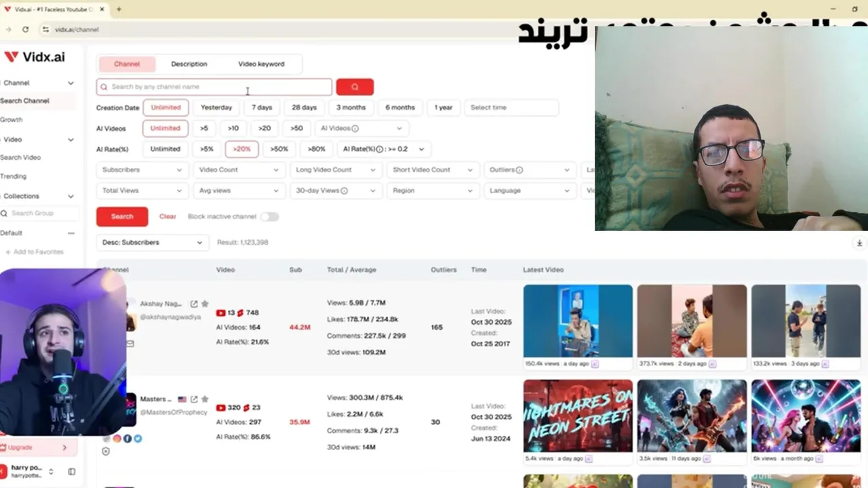Switch to the Description tab
868x488 pixels.
pos(189,64)
